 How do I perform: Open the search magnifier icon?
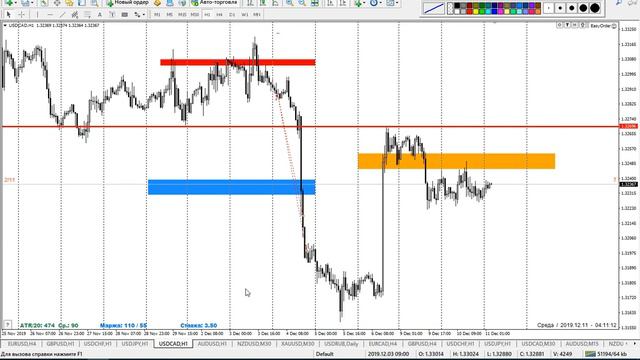pyautogui.click(x=620, y=2)
